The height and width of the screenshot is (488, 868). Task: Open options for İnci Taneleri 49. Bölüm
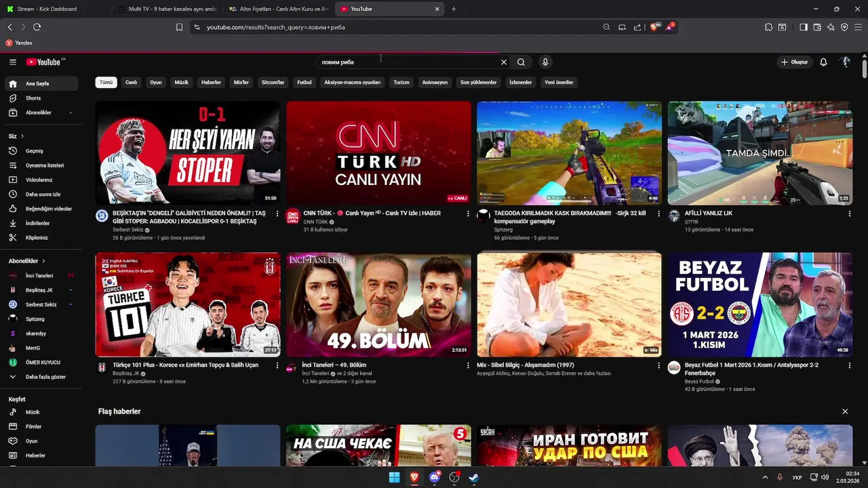pos(468,365)
